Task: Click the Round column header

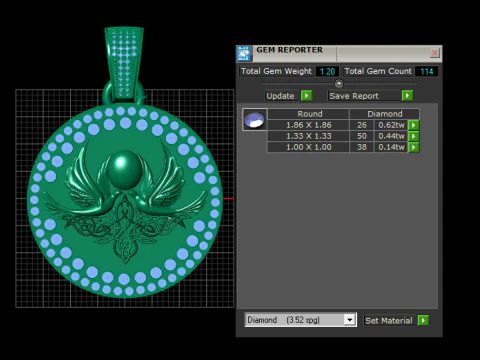Action: click(309, 114)
